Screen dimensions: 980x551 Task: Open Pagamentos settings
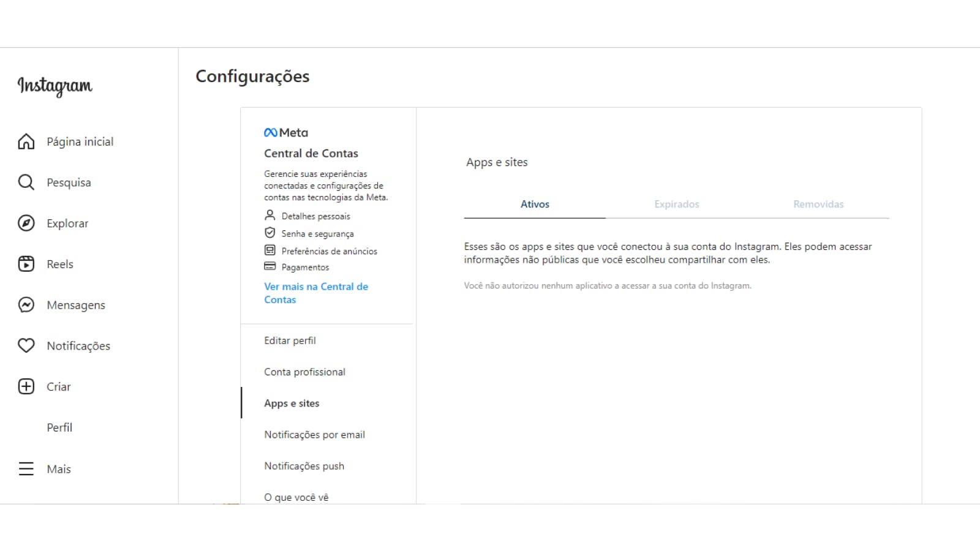tap(305, 268)
